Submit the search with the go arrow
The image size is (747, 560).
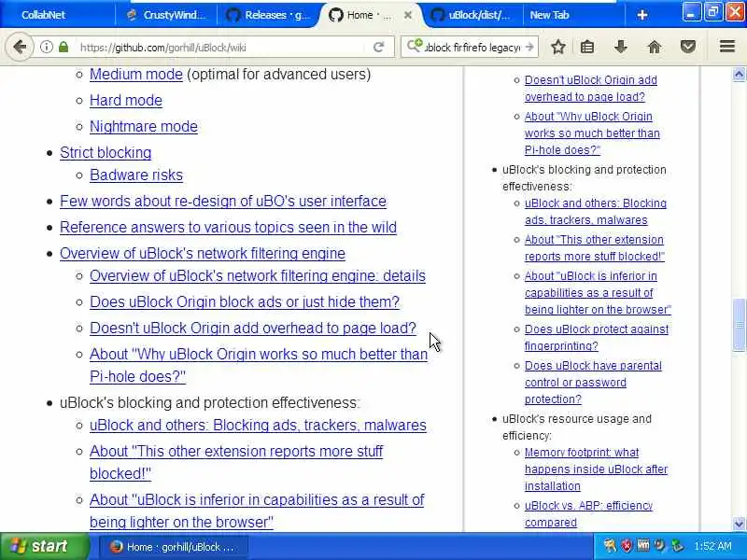coord(529,48)
